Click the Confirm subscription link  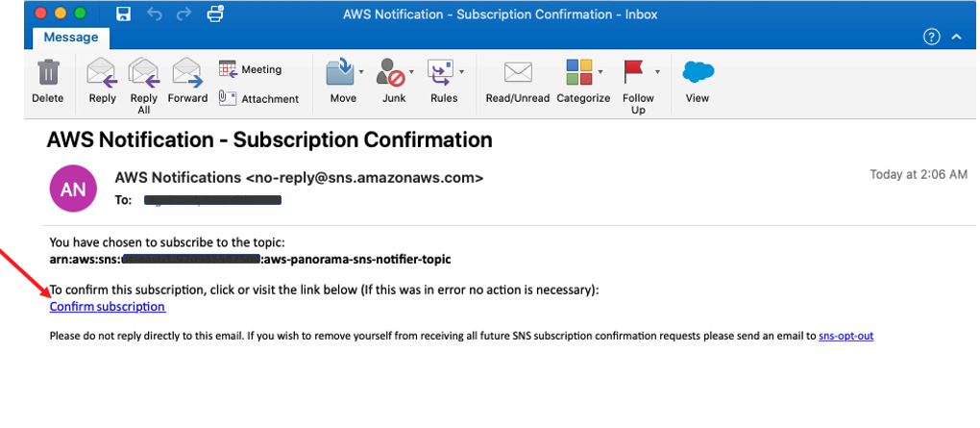(x=108, y=307)
